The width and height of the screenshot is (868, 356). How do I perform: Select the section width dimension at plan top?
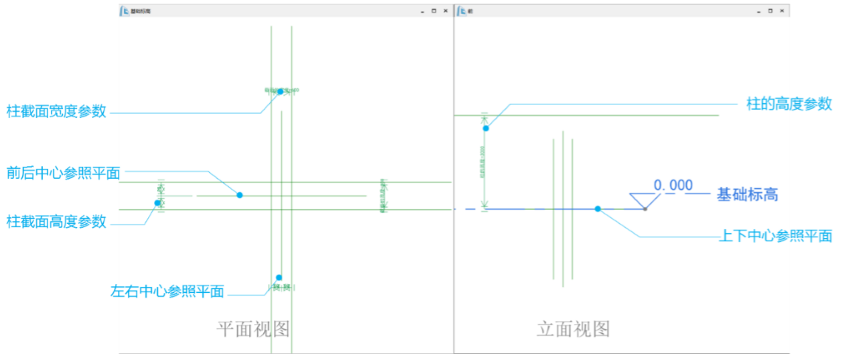(x=281, y=90)
